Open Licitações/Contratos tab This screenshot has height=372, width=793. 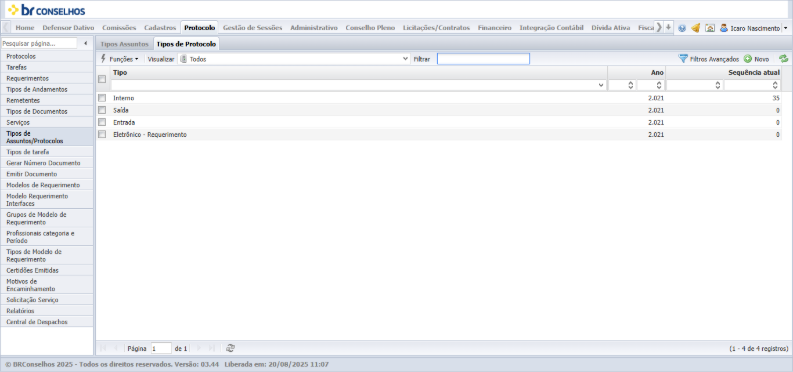pyautogui.click(x=436, y=28)
